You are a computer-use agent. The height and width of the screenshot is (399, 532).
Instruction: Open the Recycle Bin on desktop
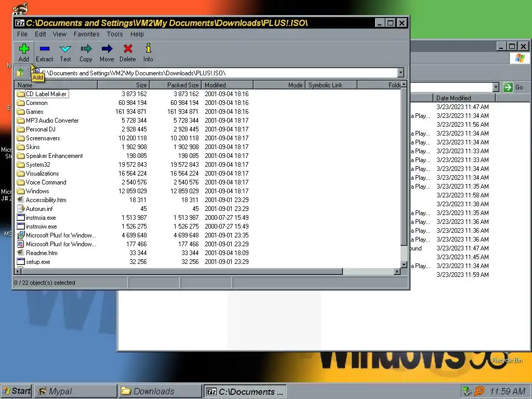[507, 360]
